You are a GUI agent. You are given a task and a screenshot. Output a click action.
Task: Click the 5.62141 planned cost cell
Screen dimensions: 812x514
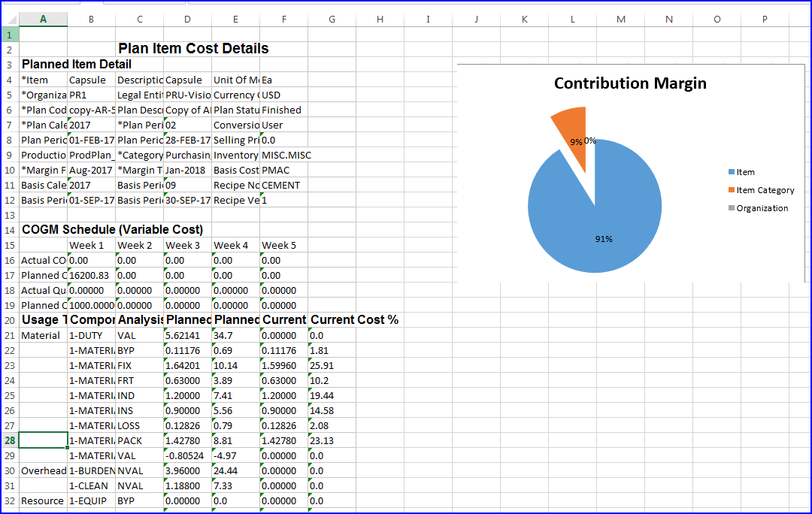click(187, 335)
